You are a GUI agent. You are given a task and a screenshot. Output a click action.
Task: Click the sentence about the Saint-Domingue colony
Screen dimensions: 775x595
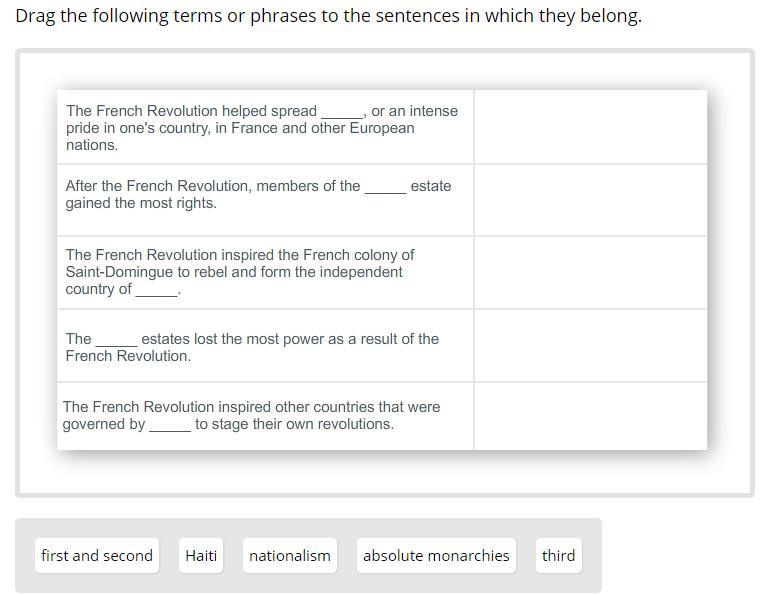[x=240, y=272]
